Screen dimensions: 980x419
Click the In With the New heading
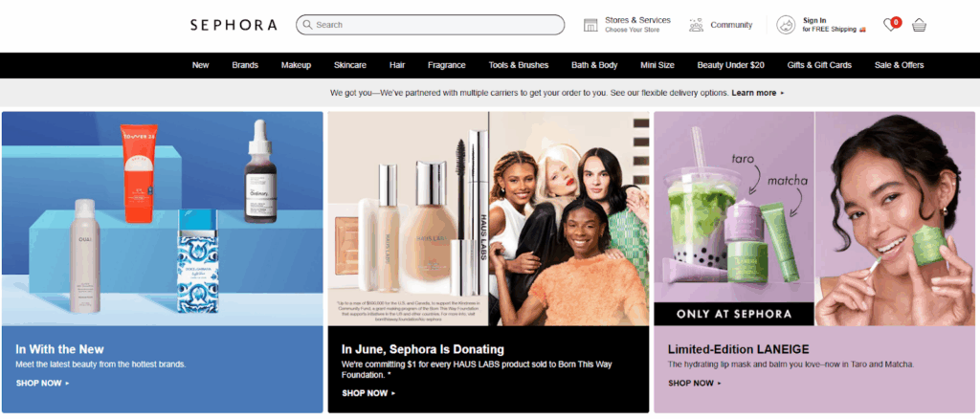pyautogui.click(x=59, y=349)
